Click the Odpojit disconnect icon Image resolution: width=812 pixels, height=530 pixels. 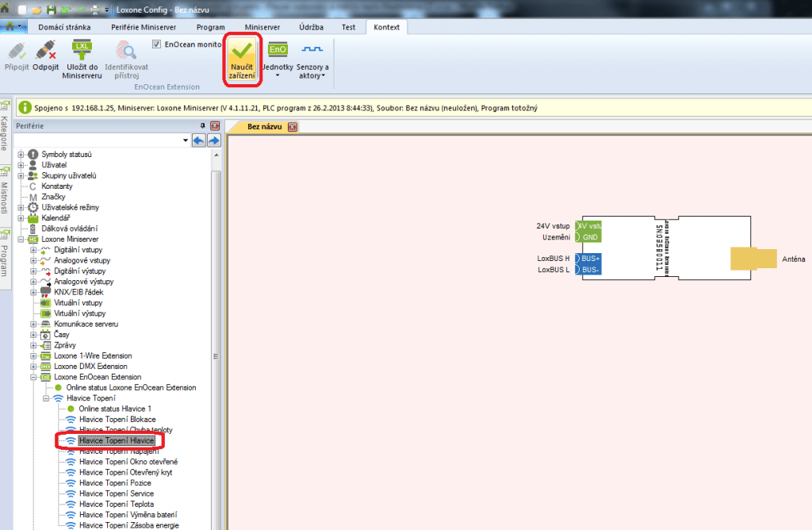45,52
